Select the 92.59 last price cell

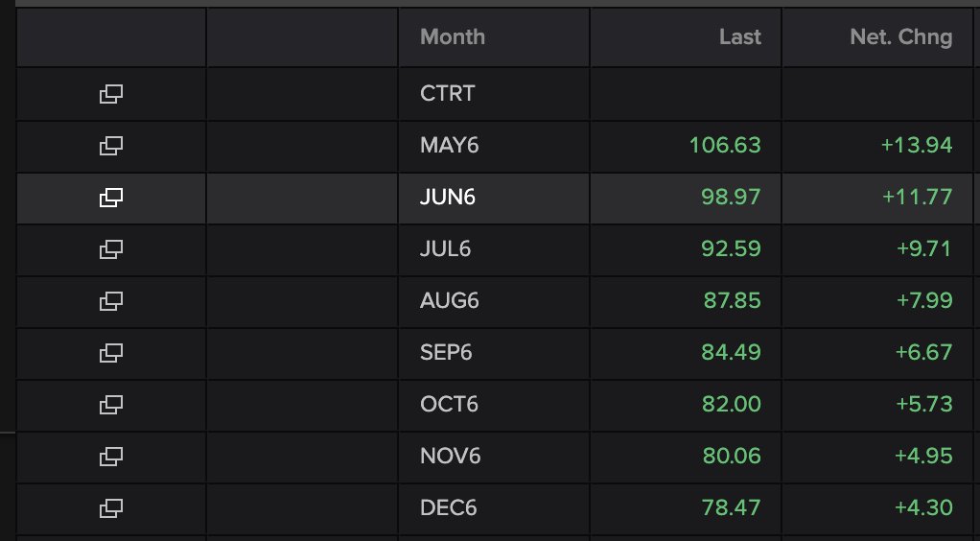click(731, 249)
